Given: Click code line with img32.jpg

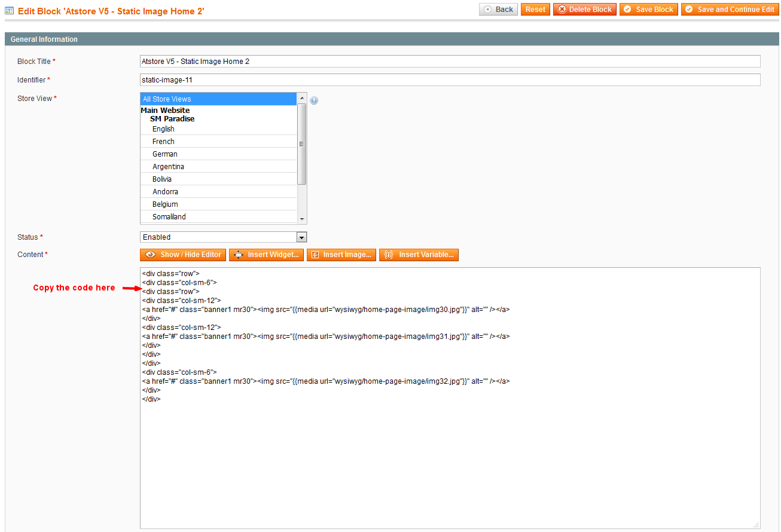Looking at the screenshot, I should [326, 381].
